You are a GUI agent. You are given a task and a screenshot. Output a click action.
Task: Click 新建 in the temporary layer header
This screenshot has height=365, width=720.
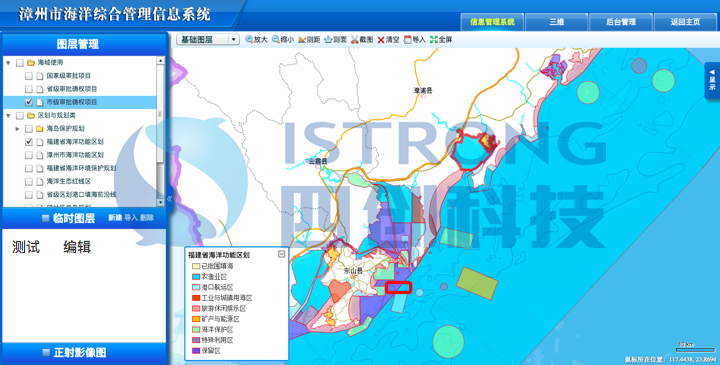[x=115, y=218]
